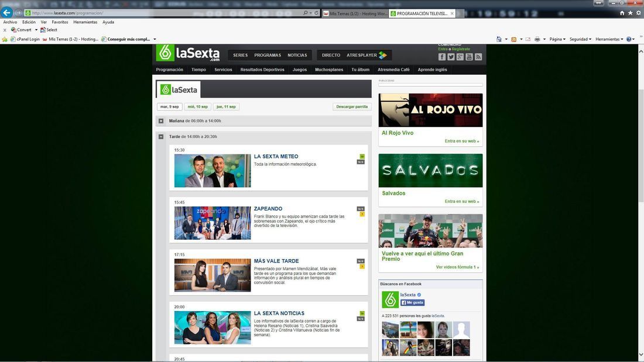This screenshot has width=644, height=362.
Task: Select the mié, 10 sep date tab
Action: coord(198,106)
